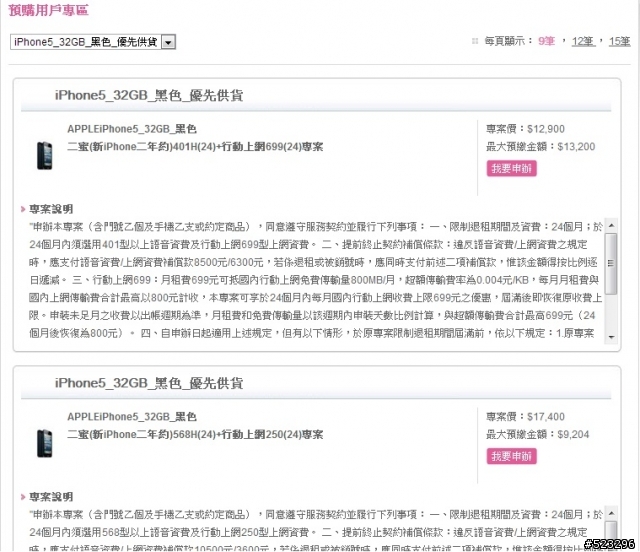Click scroll-up arrow in second plan description
Screen dimensions: 640x552
pos(611,513)
